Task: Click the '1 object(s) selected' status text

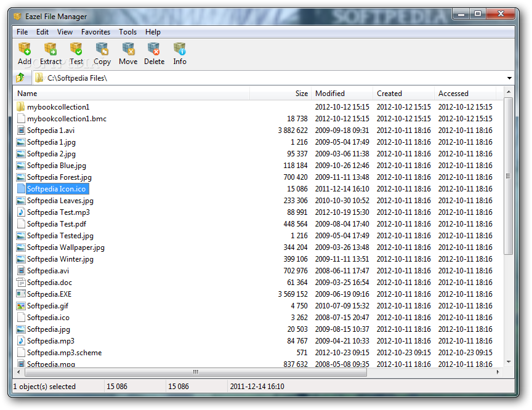Action: (44, 387)
